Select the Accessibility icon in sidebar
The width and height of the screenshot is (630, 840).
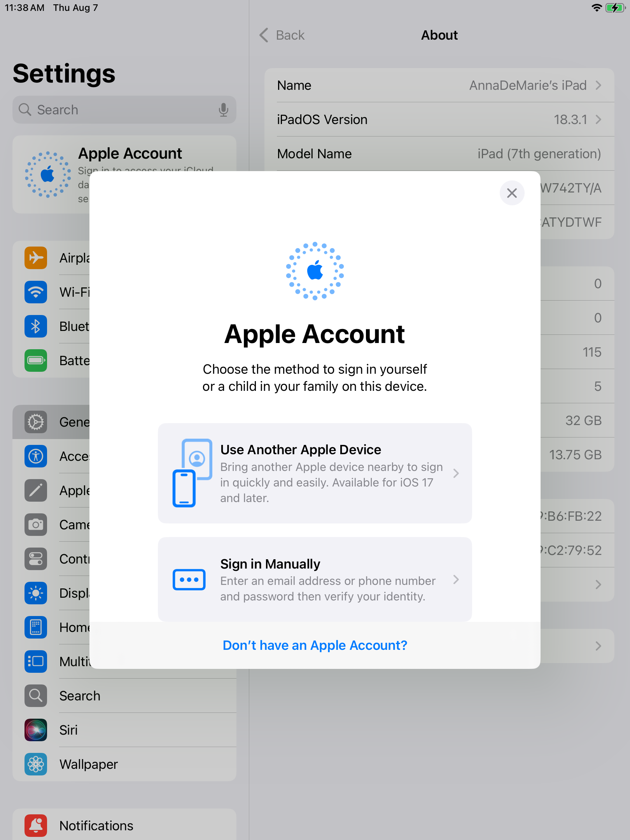pyautogui.click(x=36, y=456)
